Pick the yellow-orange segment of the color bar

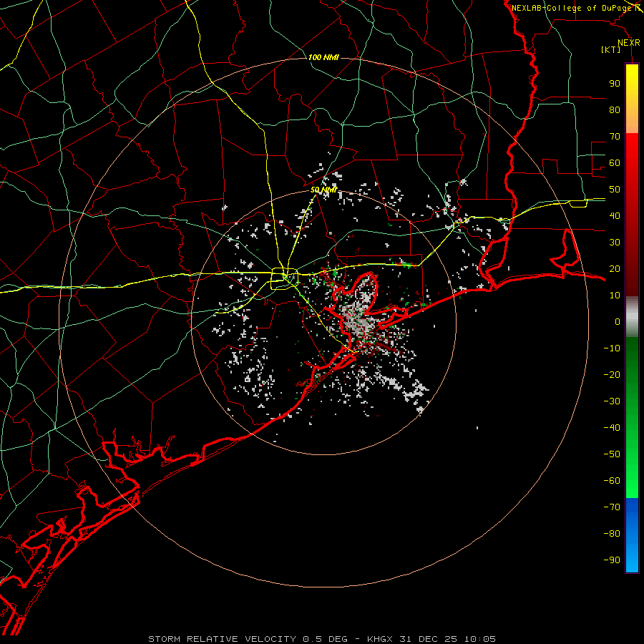tap(632, 99)
